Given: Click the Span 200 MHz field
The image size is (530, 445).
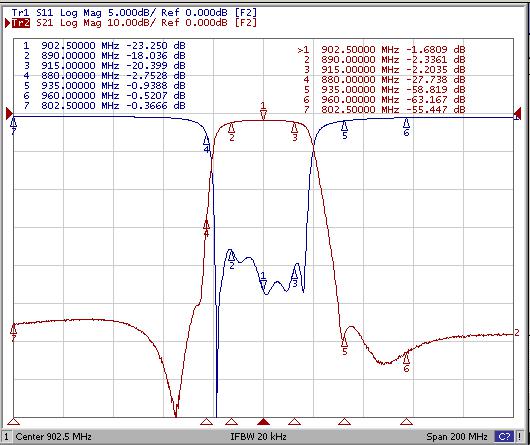Looking at the screenshot, I should coord(457,437).
